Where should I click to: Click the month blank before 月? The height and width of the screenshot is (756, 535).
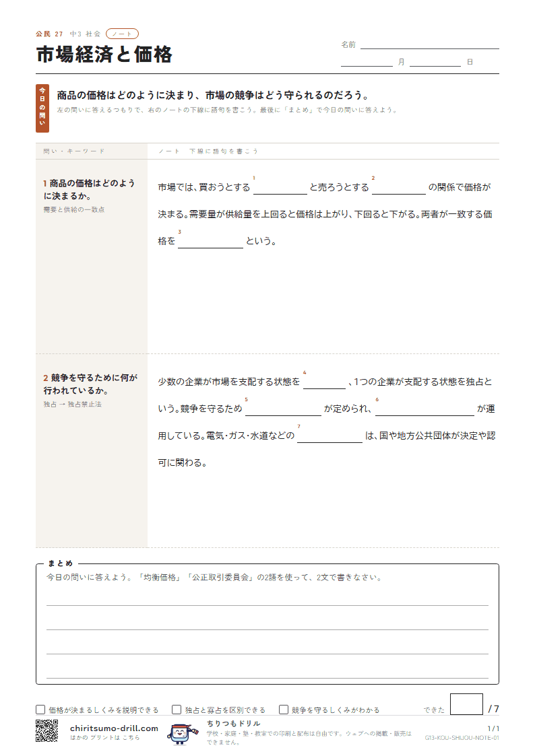pos(367,62)
